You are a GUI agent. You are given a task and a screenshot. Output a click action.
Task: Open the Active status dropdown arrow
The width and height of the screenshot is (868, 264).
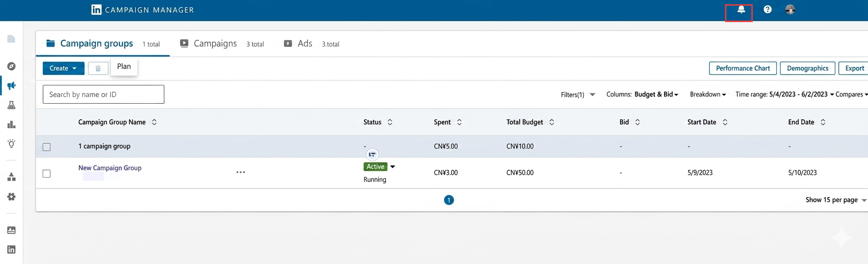point(393,166)
